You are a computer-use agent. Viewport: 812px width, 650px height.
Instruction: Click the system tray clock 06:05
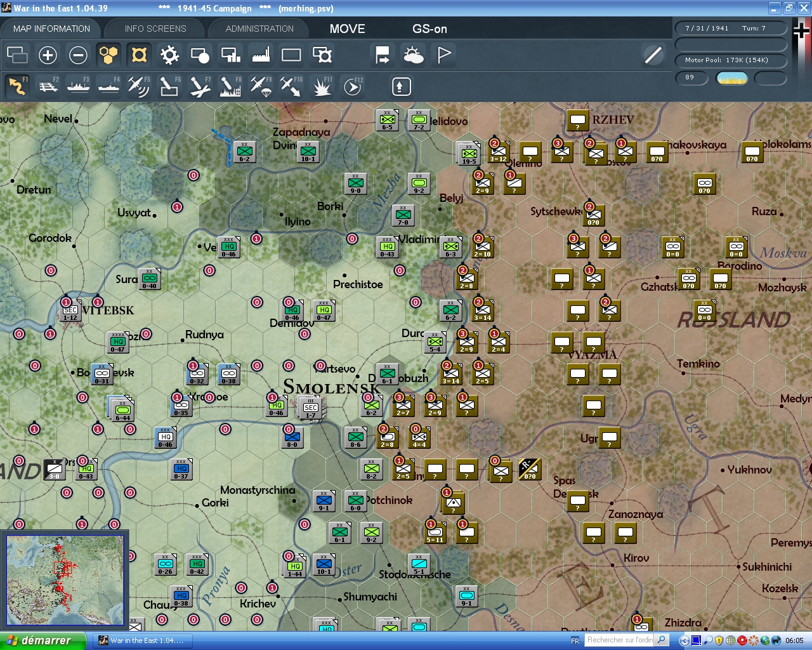pos(794,640)
